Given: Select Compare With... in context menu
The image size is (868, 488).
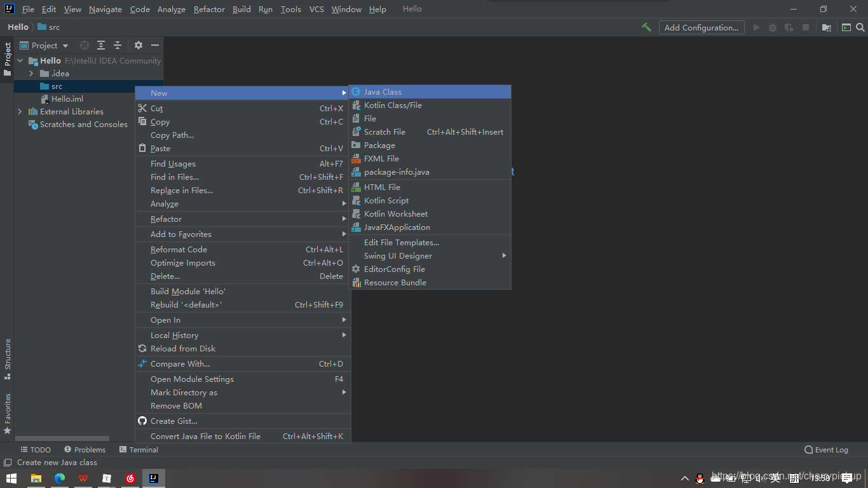Looking at the screenshot, I should pyautogui.click(x=242, y=363).
